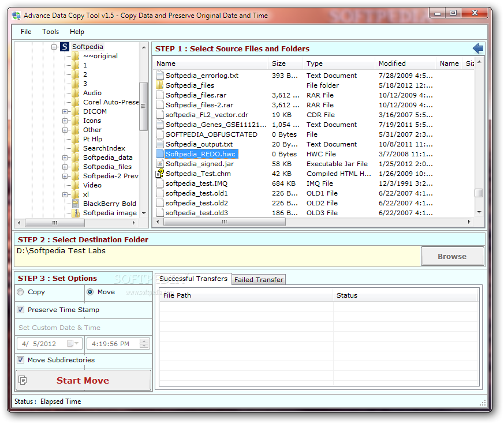Click the folder icon next to SearchIndex

tap(76, 148)
